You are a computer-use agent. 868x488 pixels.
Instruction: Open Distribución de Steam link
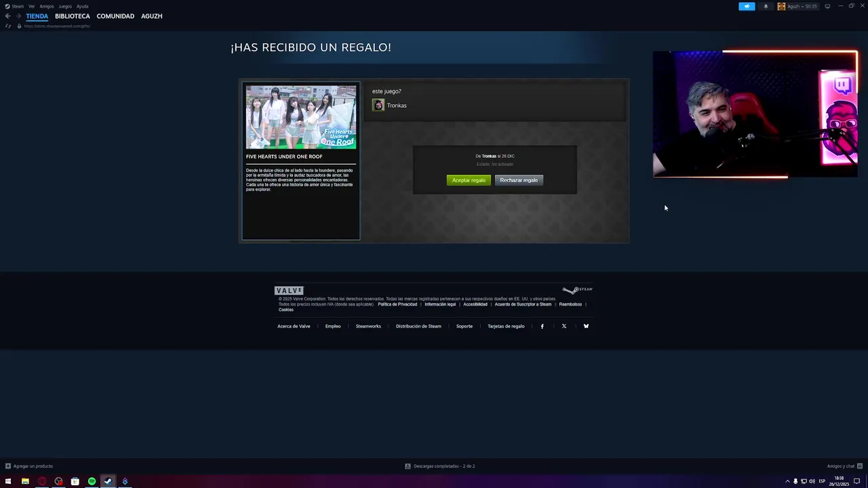click(x=418, y=326)
